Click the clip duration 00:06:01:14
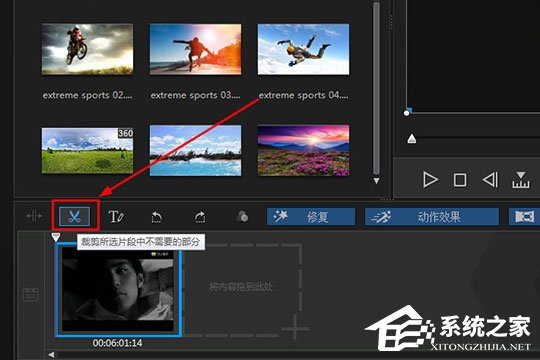 point(117,343)
